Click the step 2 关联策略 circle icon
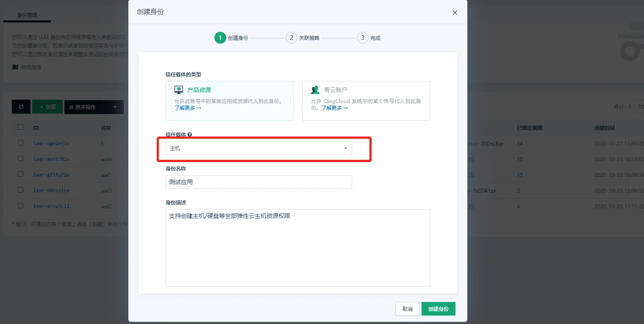Image resolution: width=644 pixels, height=324 pixels. [x=291, y=38]
